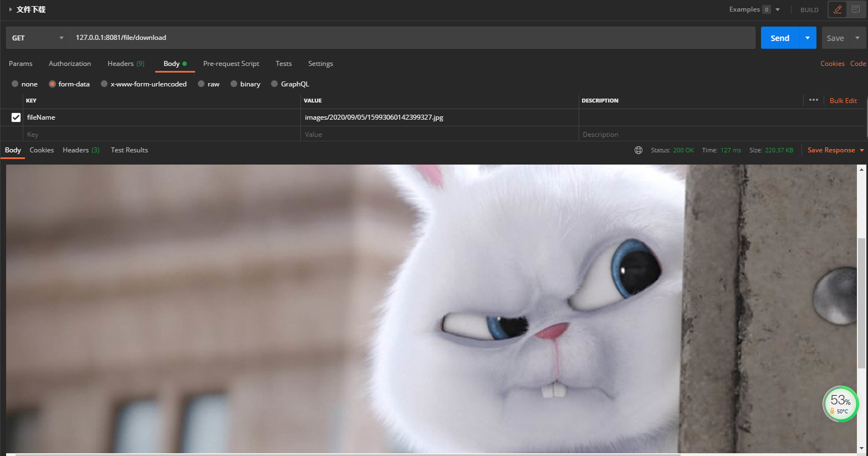Click the BUILD mode button
868x456 pixels.
click(x=809, y=10)
